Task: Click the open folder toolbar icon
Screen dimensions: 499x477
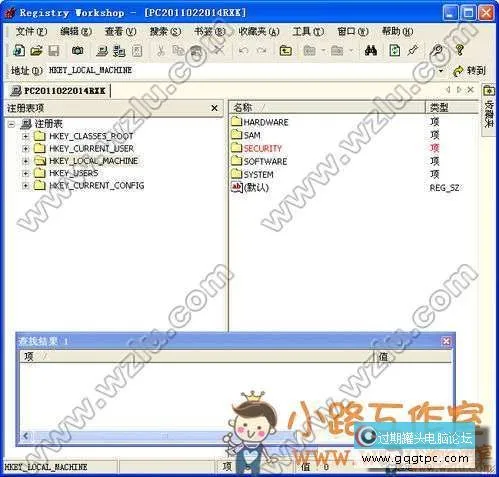Action: [36, 51]
